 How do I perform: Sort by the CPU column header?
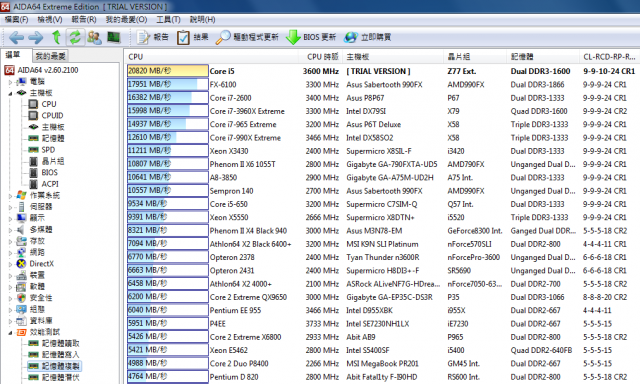211,57
